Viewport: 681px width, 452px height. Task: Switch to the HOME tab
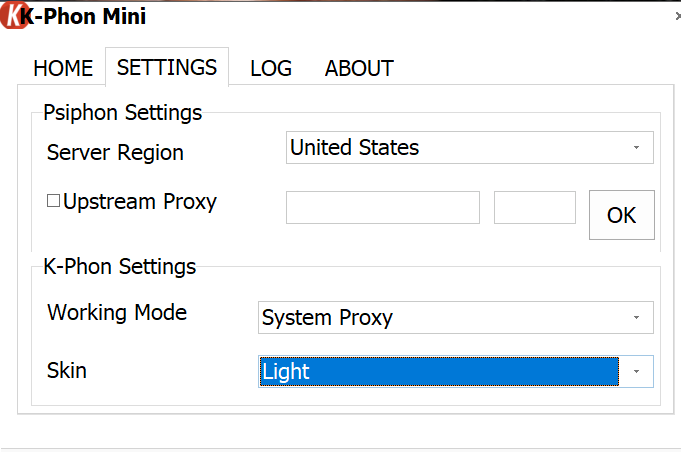pyautogui.click(x=63, y=69)
